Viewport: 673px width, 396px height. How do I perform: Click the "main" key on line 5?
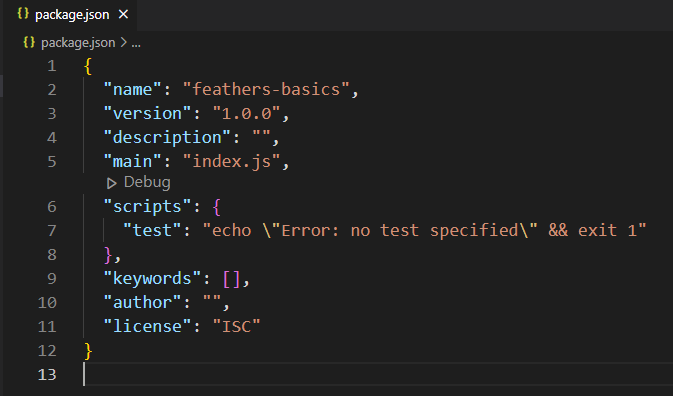point(133,161)
